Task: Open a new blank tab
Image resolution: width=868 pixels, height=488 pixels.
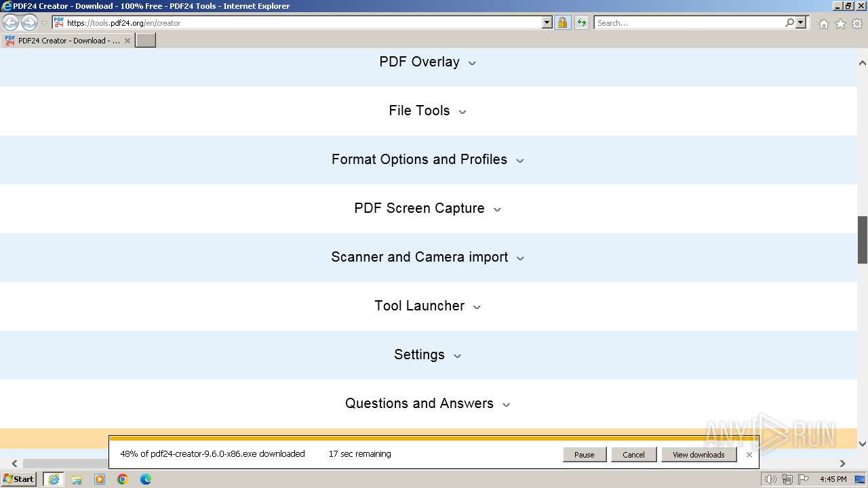Action: click(x=146, y=41)
